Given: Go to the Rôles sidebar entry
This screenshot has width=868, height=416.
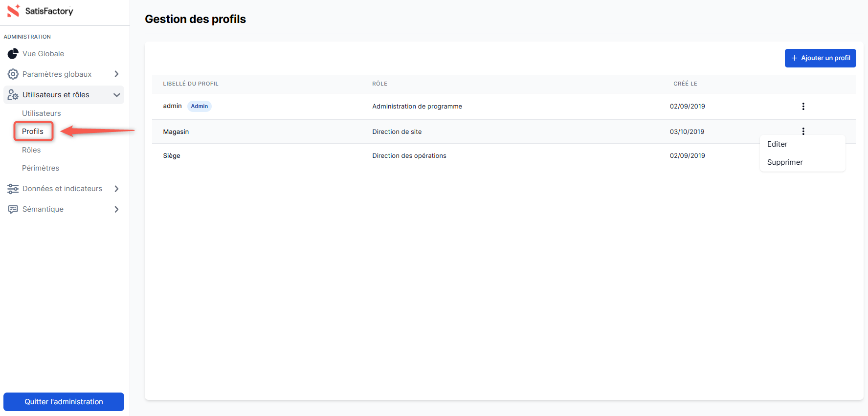Looking at the screenshot, I should [x=31, y=150].
